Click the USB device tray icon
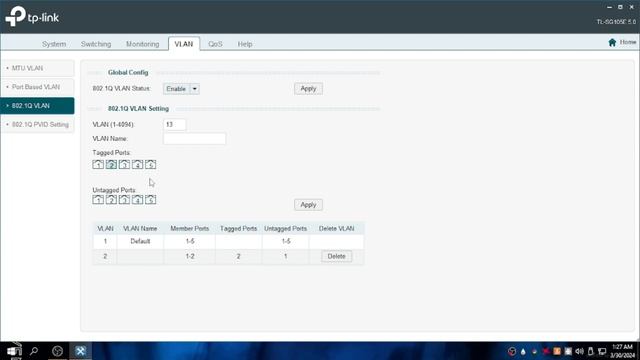This screenshot has height=360, width=640. click(591, 351)
